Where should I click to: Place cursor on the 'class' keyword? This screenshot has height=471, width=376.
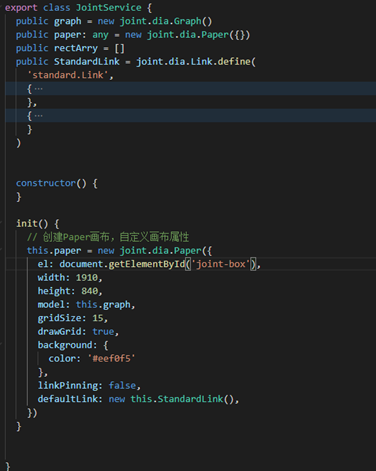57,7
